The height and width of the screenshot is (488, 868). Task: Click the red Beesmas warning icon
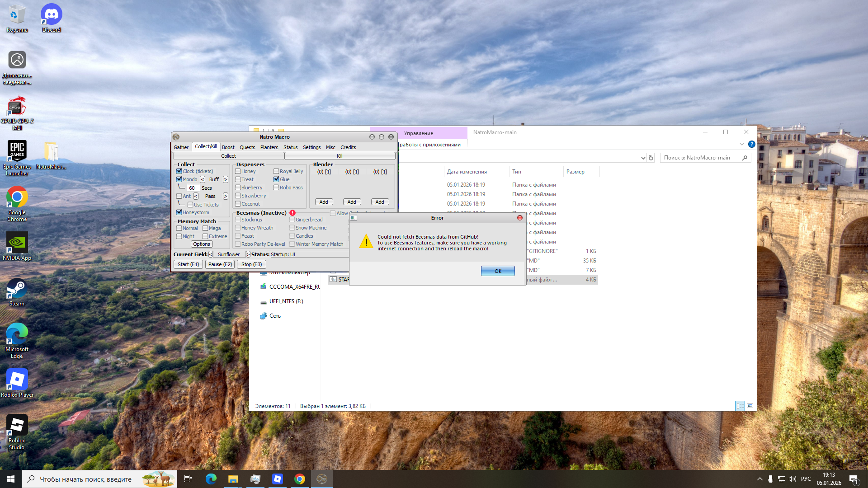tap(292, 213)
